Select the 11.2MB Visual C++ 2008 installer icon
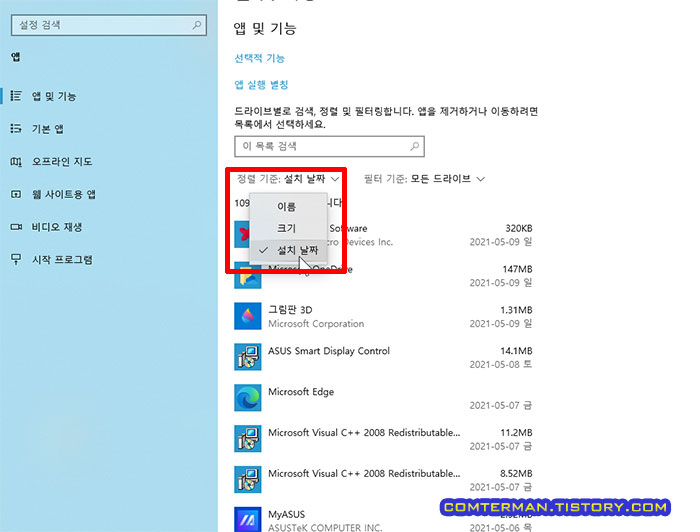This screenshot has width=700, height=532. point(248,439)
